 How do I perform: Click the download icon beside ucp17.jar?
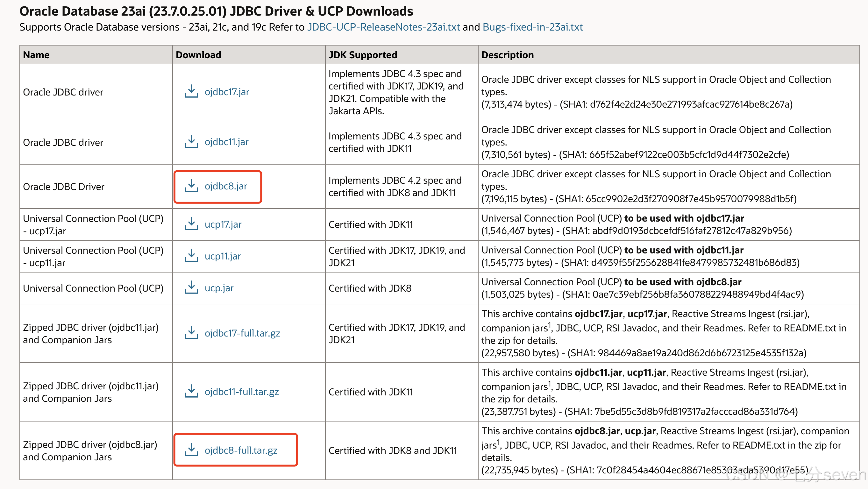[x=191, y=224]
